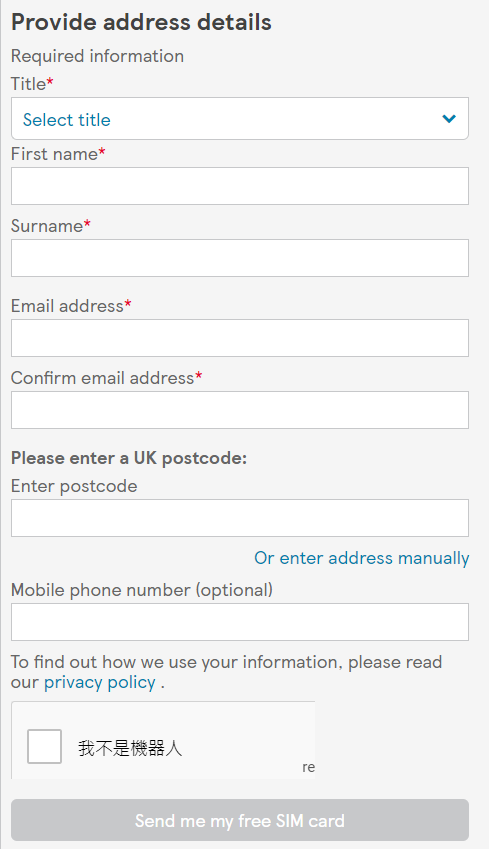Focus the Mobile phone number field
The image size is (489, 849).
(240, 622)
